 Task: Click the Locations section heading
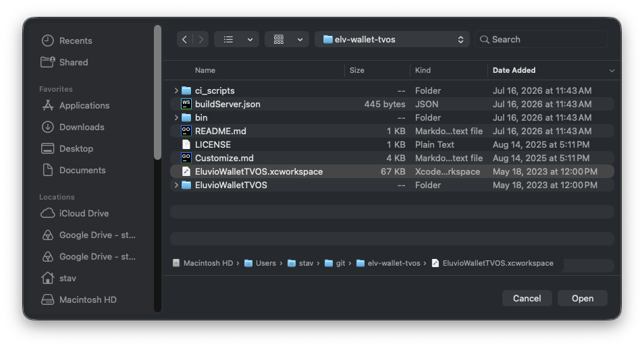pos(57,197)
